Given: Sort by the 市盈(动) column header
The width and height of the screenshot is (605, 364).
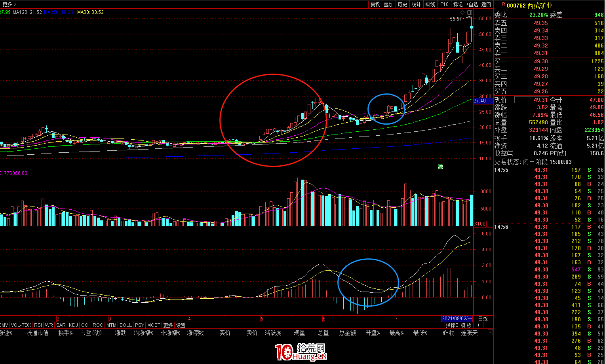Looking at the screenshot, I should point(91,333).
